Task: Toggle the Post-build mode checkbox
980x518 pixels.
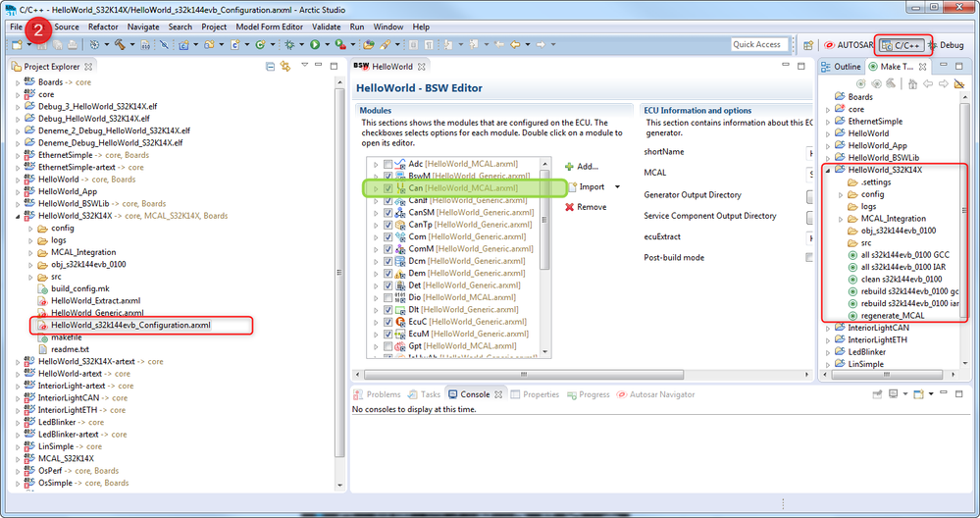Action: [809, 257]
